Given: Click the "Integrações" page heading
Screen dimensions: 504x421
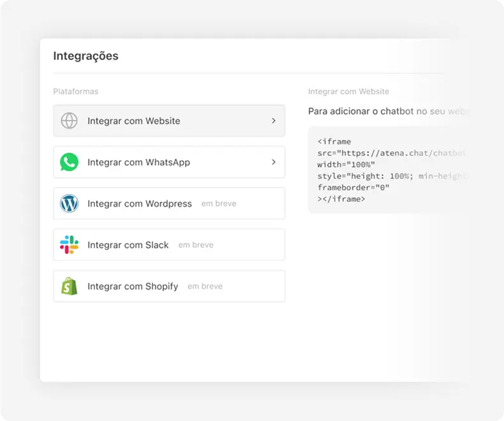Looking at the screenshot, I should pyautogui.click(x=85, y=56).
